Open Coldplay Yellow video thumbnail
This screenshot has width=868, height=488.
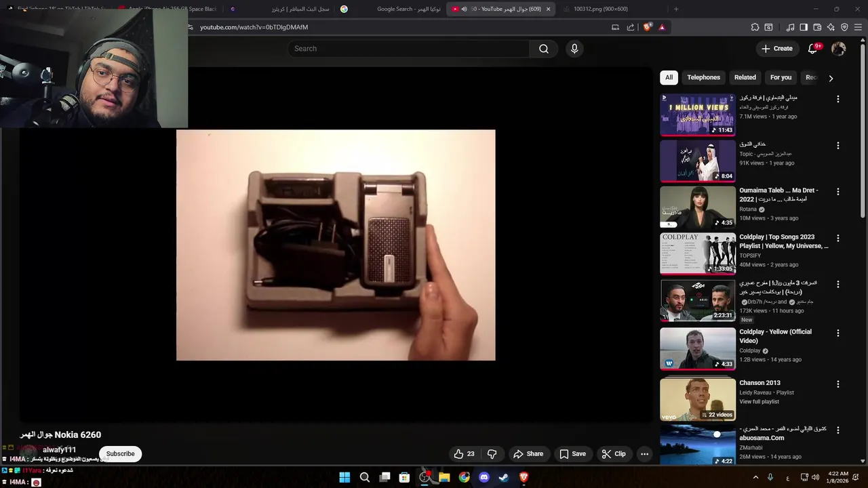[698, 348]
